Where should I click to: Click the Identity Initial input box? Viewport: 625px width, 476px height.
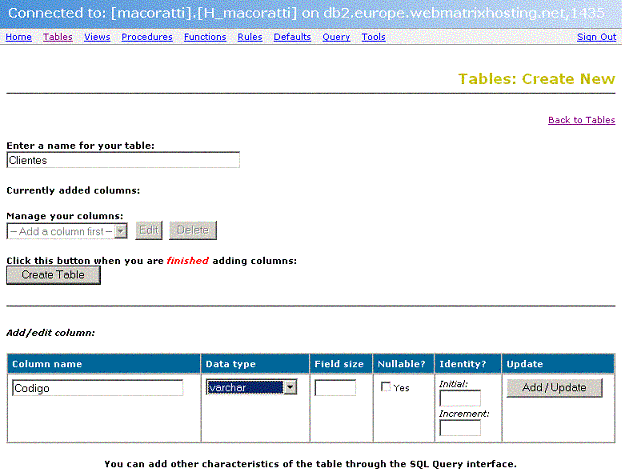click(460, 398)
